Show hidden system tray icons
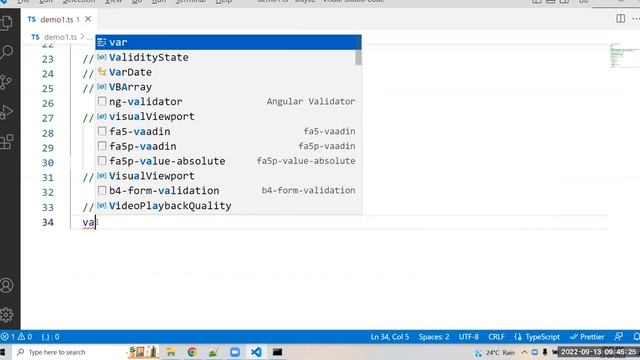 pyautogui.click(x=524, y=352)
